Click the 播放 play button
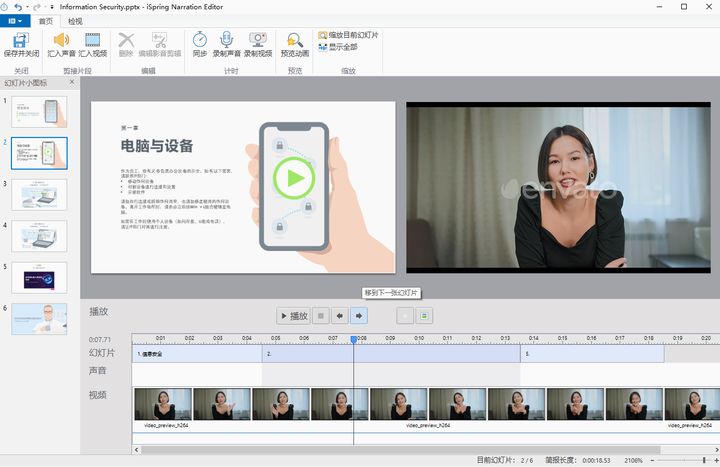The width and height of the screenshot is (720, 467). 294,315
